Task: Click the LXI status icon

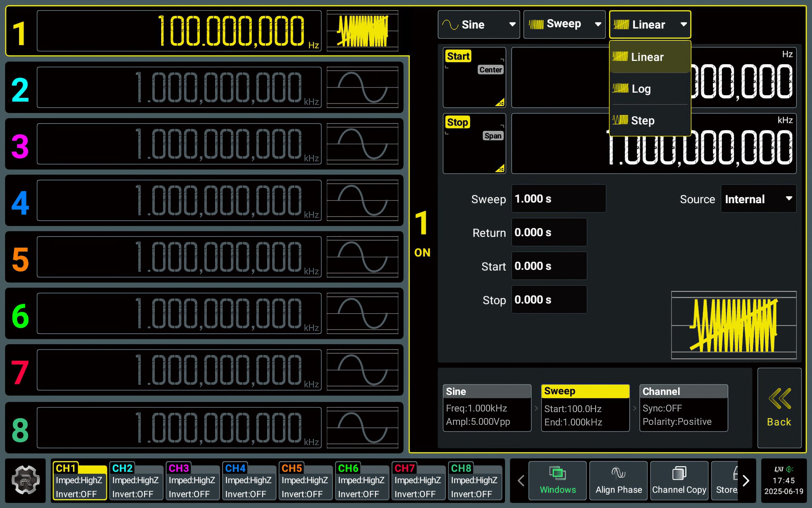Action: 778,469
